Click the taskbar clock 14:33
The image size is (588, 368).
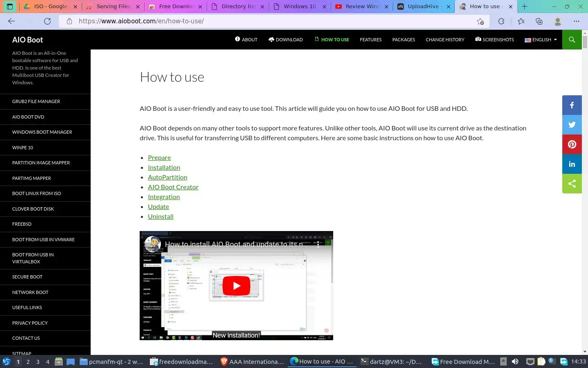(578, 361)
